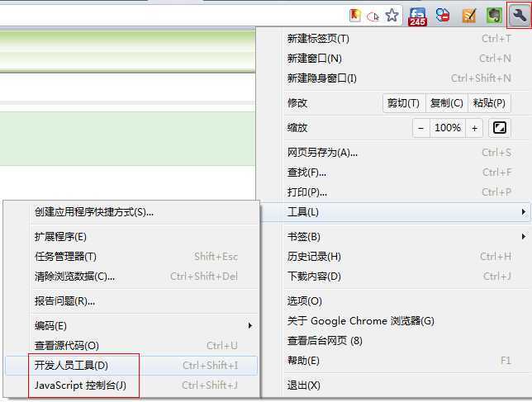Click the green Evernote elephant extension icon
This screenshot has width=532, height=402.
click(x=494, y=15)
